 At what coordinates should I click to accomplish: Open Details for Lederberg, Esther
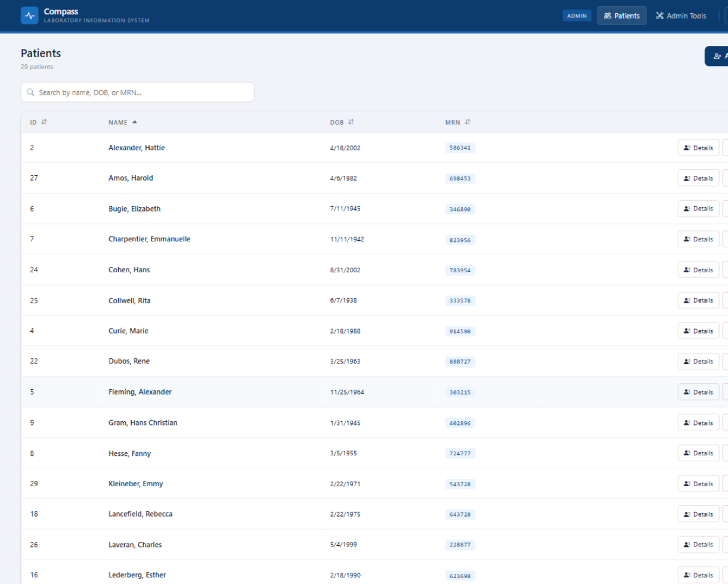(x=698, y=575)
